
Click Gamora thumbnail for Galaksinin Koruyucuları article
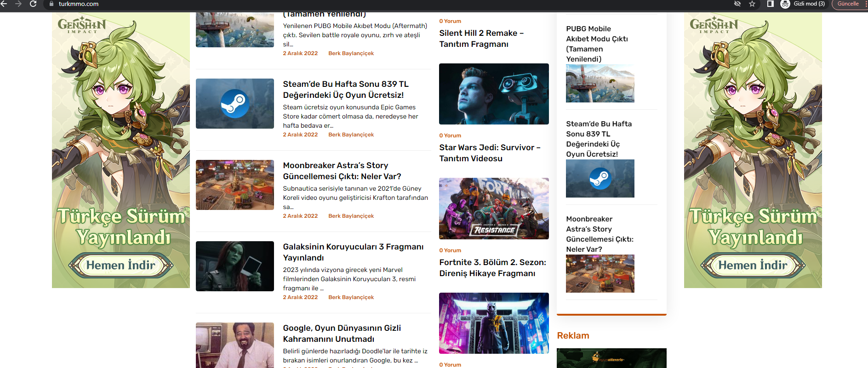pos(235,266)
